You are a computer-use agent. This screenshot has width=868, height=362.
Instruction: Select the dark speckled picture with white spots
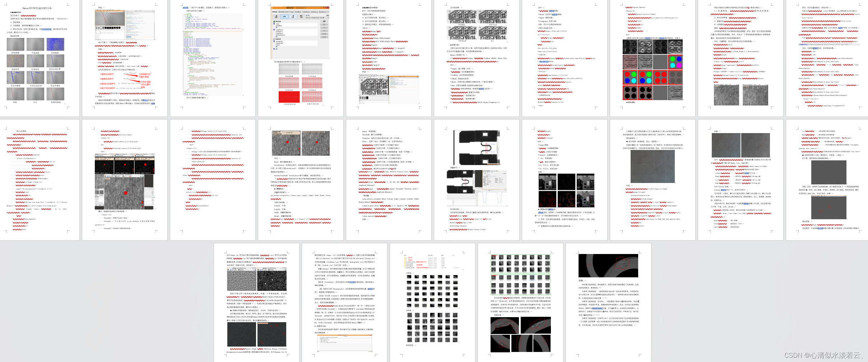(x=272, y=279)
